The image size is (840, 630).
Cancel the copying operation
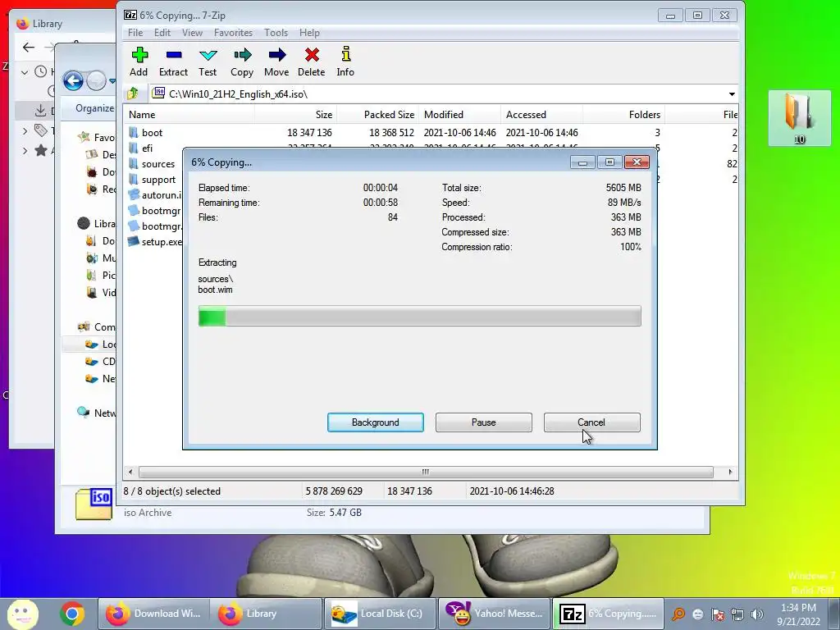(x=591, y=422)
